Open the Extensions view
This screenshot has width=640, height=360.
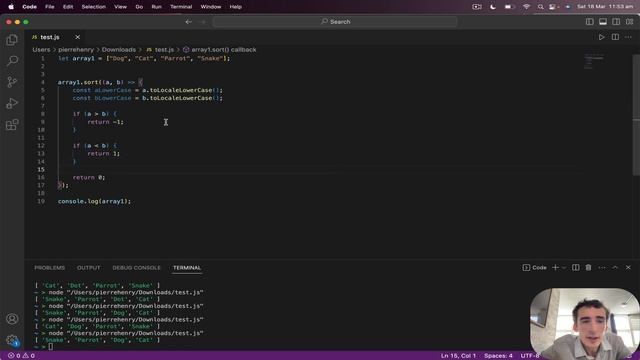click(12, 124)
